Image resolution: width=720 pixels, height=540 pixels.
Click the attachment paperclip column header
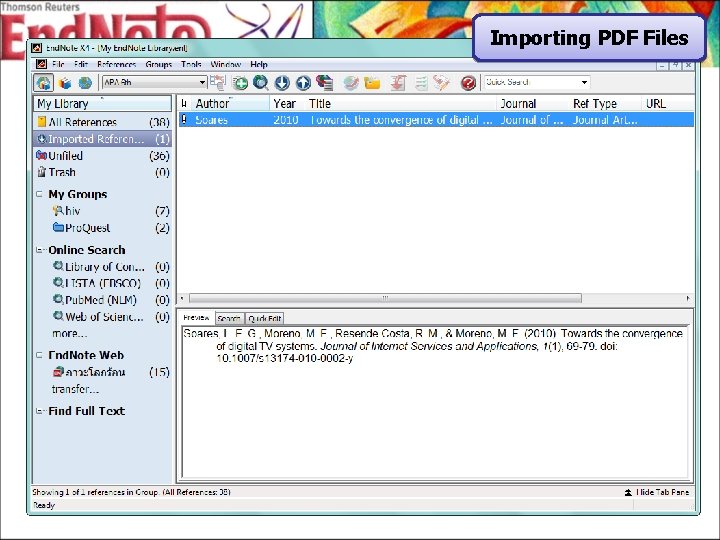[184, 103]
